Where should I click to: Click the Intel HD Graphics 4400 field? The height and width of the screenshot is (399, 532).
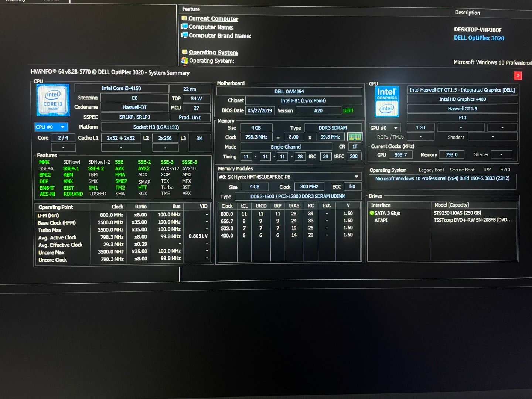(x=463, y=99)
